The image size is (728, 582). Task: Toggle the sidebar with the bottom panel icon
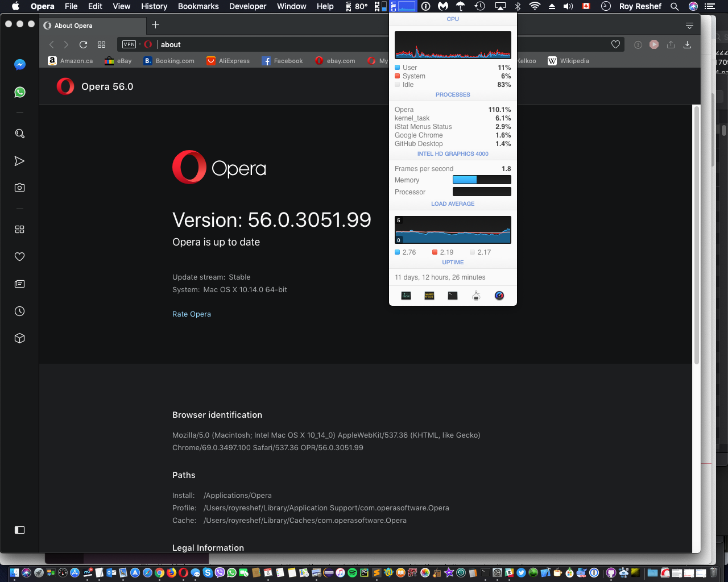(x=19, y=530)
